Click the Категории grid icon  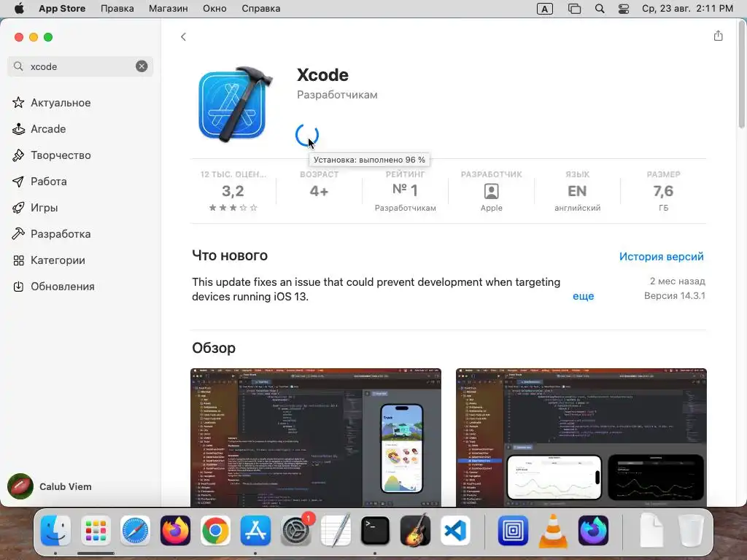(x=18, y=260)
